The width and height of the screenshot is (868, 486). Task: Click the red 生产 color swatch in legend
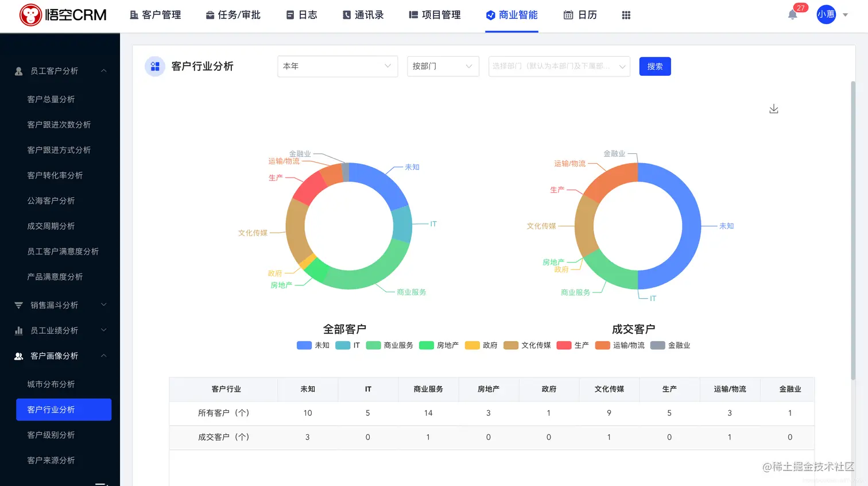(x=564, y=345)
